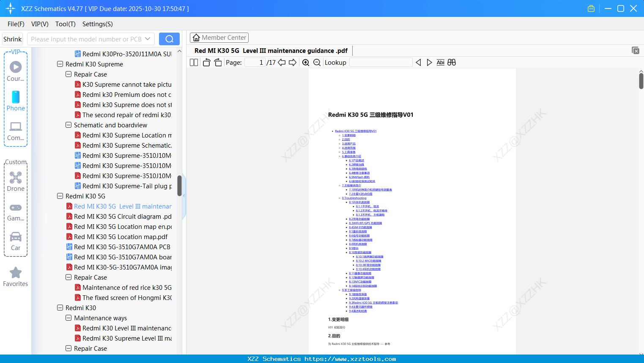Image resolution: width=644 pixels, height=363 pixels.
Task: Rotate the page clockwise
Action: pyautogui.click(x=218, y=63)
